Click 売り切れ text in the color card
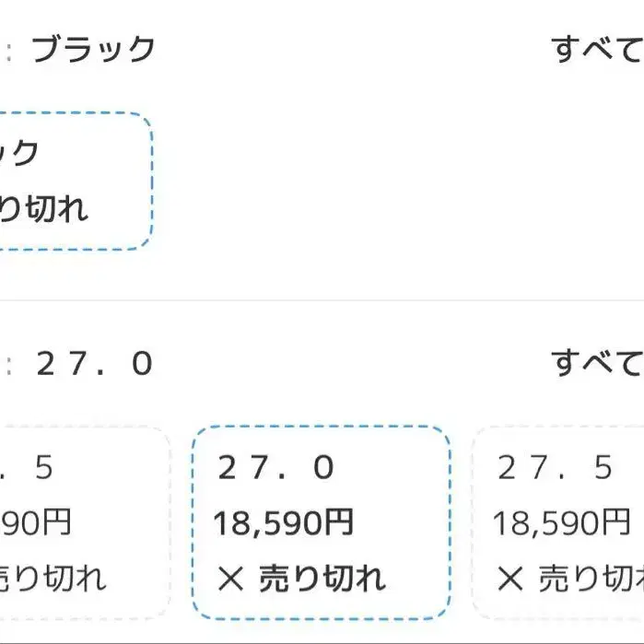 click(x=44, y=210)
